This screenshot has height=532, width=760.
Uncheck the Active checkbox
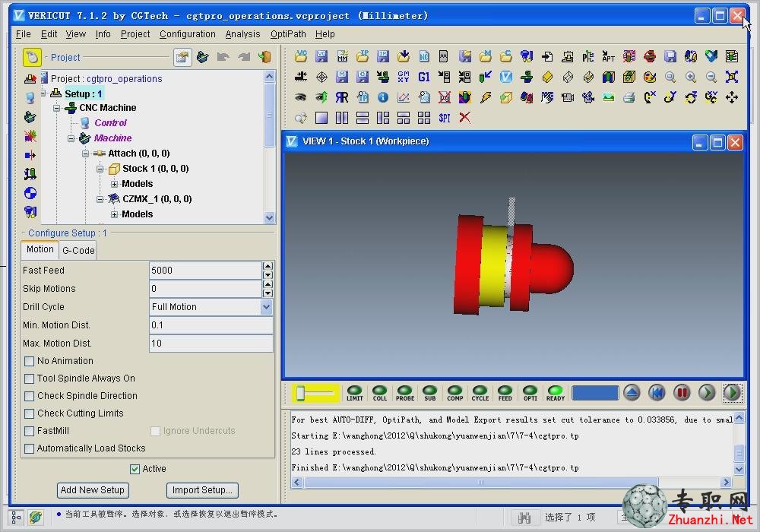135,469
